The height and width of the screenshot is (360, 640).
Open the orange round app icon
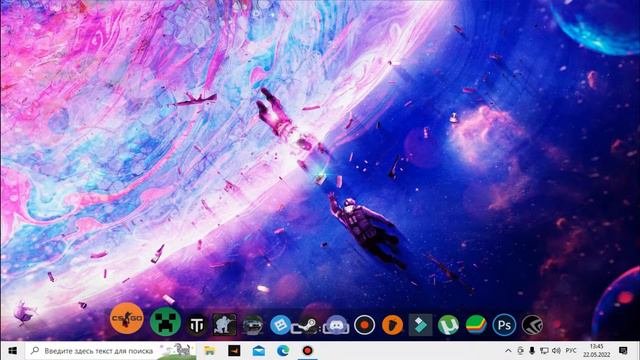pyautogui.click(x=392, y=325)
